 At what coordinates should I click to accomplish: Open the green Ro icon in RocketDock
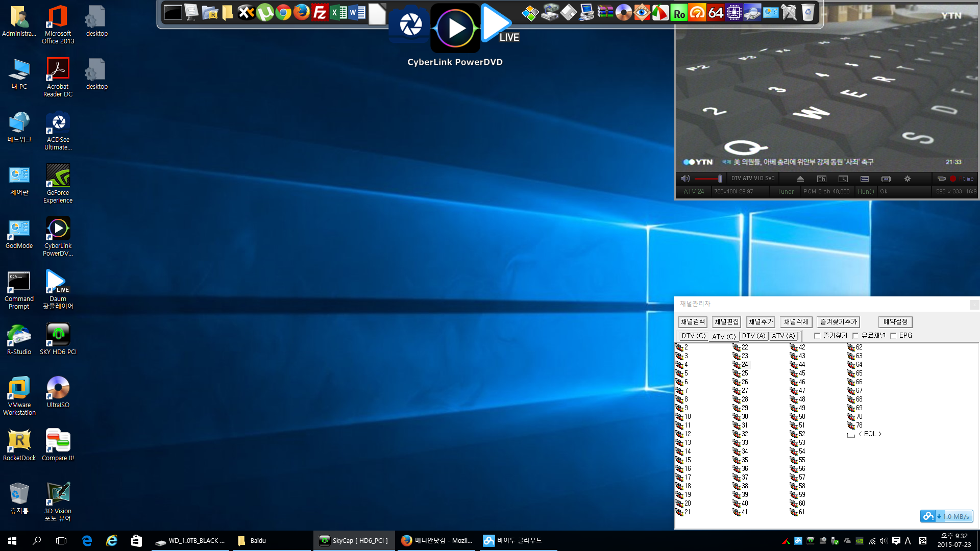679,12
